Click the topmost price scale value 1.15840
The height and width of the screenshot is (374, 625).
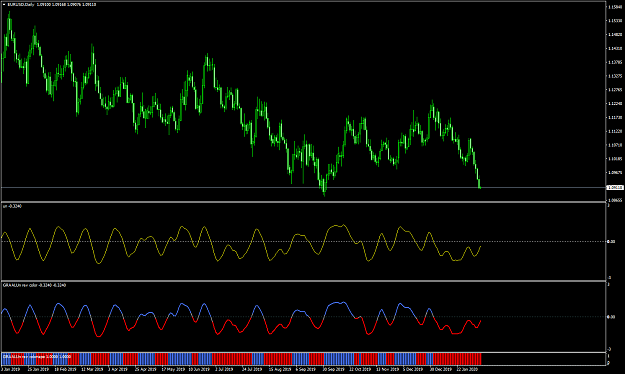[x=614, y=7]
